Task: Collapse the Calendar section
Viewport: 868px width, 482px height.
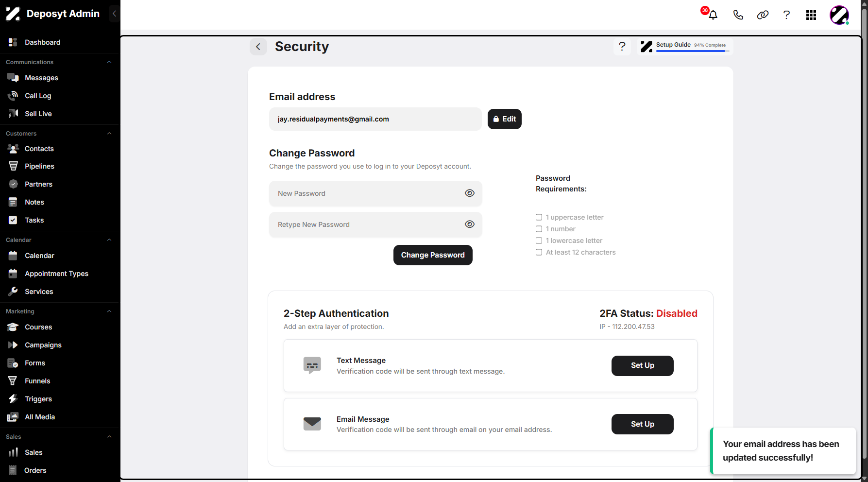Action: (109, 240)
